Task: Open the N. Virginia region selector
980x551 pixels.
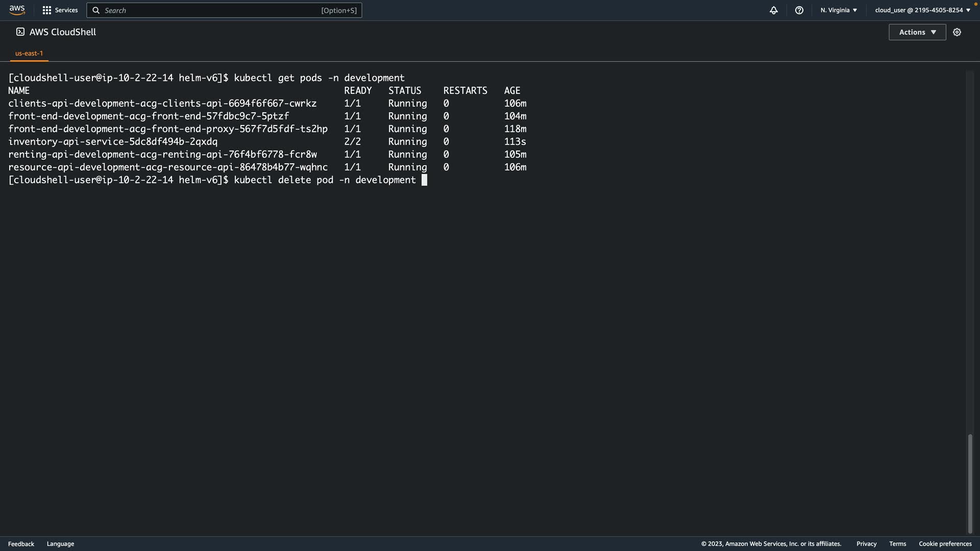Action: point(839,10)
